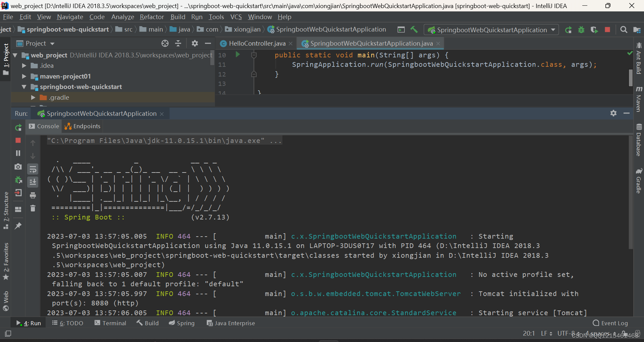Screen dimensions: 644x342
Task: Toggle scroll to end of console
Action: 33,182
